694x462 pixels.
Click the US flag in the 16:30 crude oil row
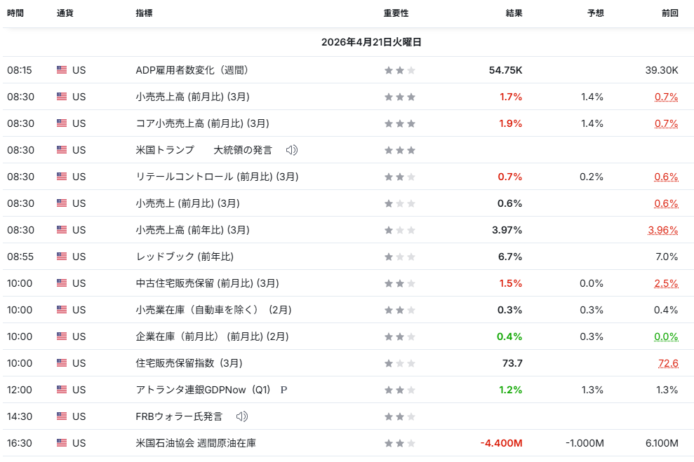click(x=62, y=442)
